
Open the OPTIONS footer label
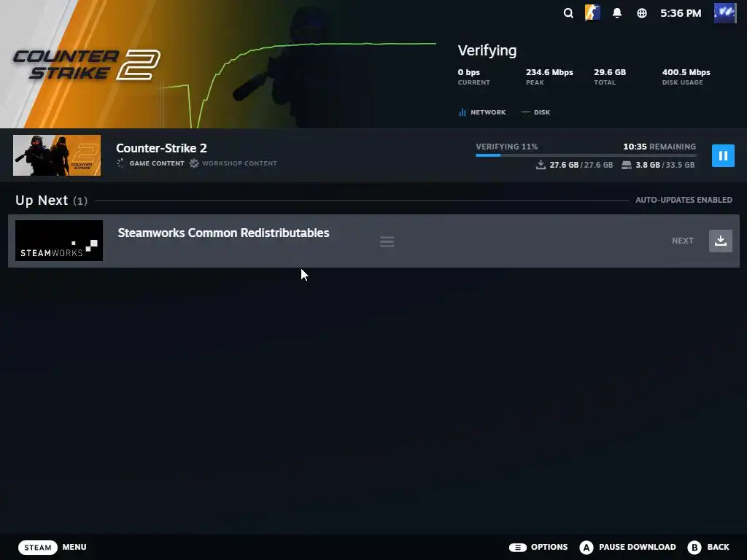(x=549, y=547)
